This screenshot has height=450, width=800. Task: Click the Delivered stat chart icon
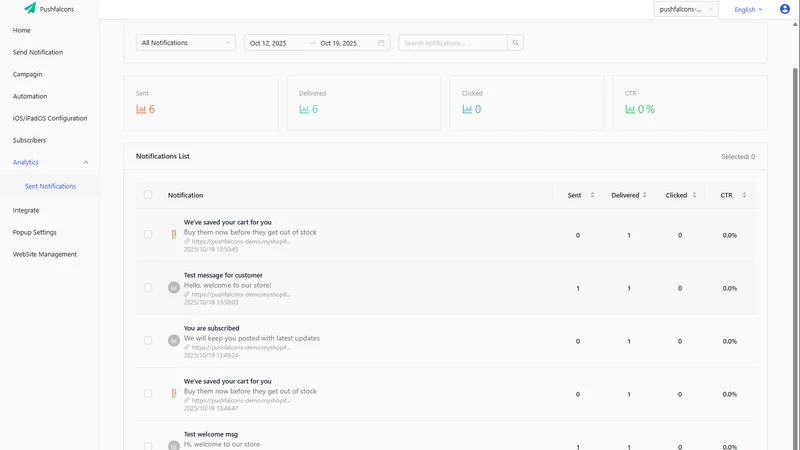(x=304, y=109)
